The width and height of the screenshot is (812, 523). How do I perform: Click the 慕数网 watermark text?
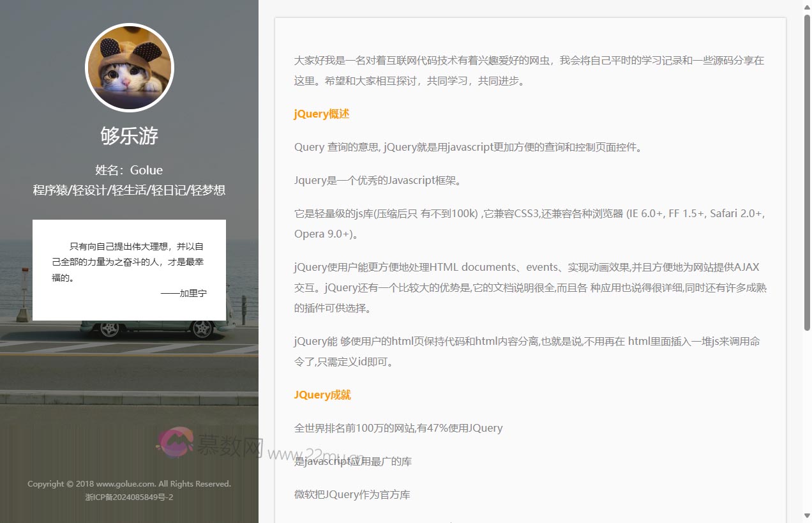point(230,448)
